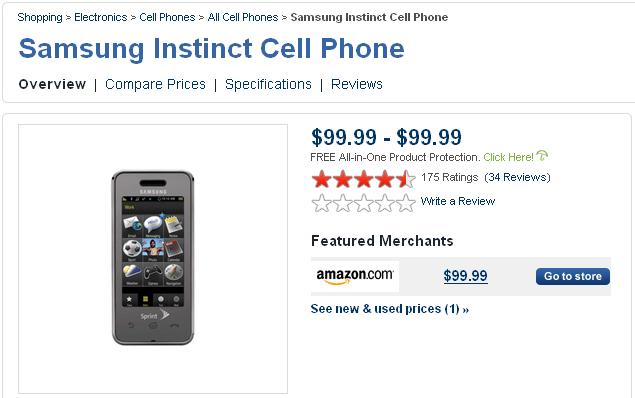The width and height of the screenshot is (635, 398).
Task: Click the Click Here! protection link
Action: coord(508,157)
